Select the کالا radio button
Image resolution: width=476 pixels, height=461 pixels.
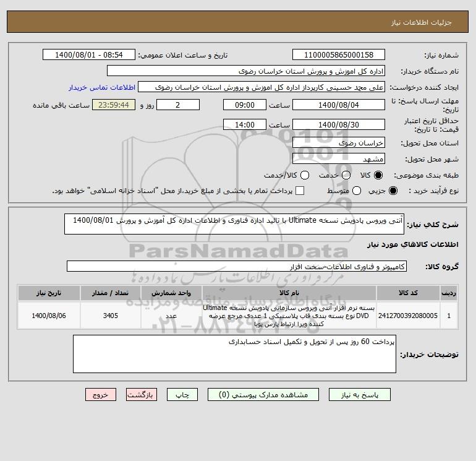pyautogui.click(x=378, y=175)
